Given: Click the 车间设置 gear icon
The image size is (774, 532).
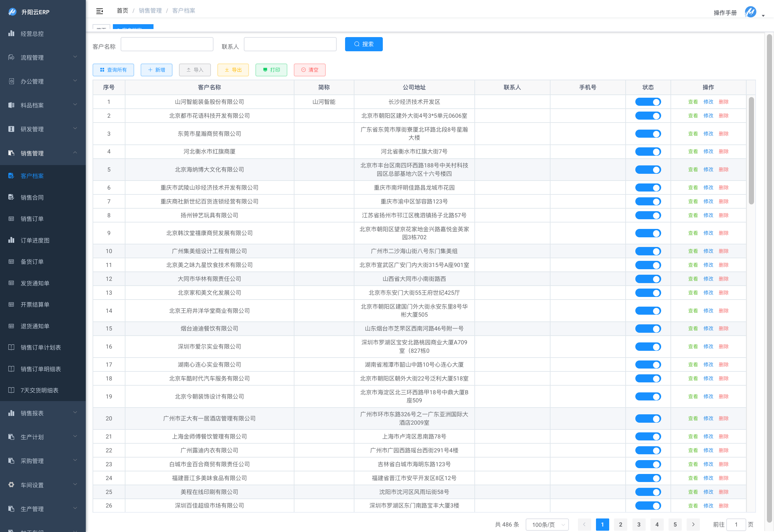Looking at the screenshot, I should click(x=11, y=485).
